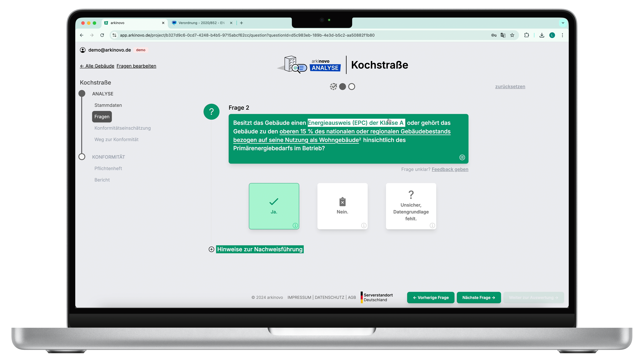The image size is (644, 357).
Task: Open Stammdaten in the sidebar
Action: [108, 105]
